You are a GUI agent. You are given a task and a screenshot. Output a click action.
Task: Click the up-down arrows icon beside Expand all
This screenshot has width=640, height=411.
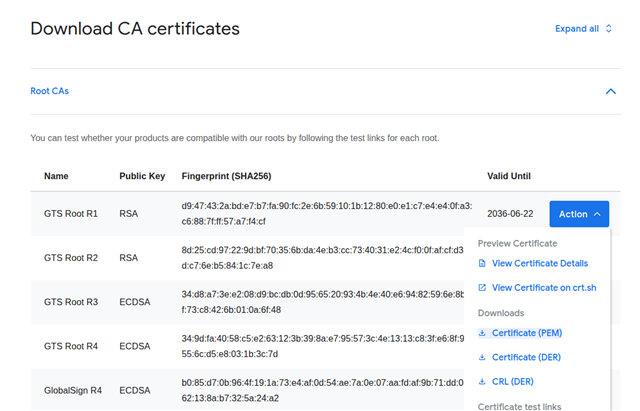tap(608, 29)
